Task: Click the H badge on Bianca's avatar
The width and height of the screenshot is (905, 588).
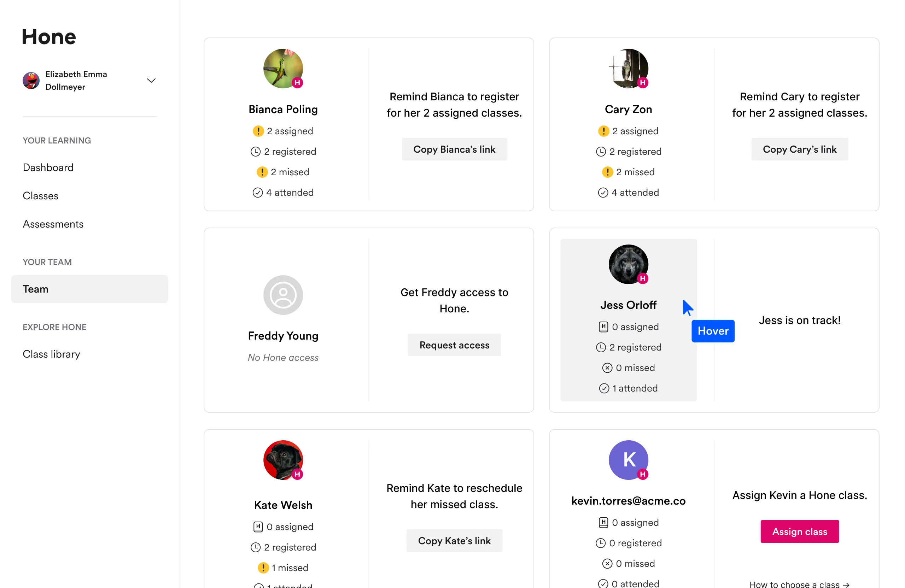Action: [297, 82]
